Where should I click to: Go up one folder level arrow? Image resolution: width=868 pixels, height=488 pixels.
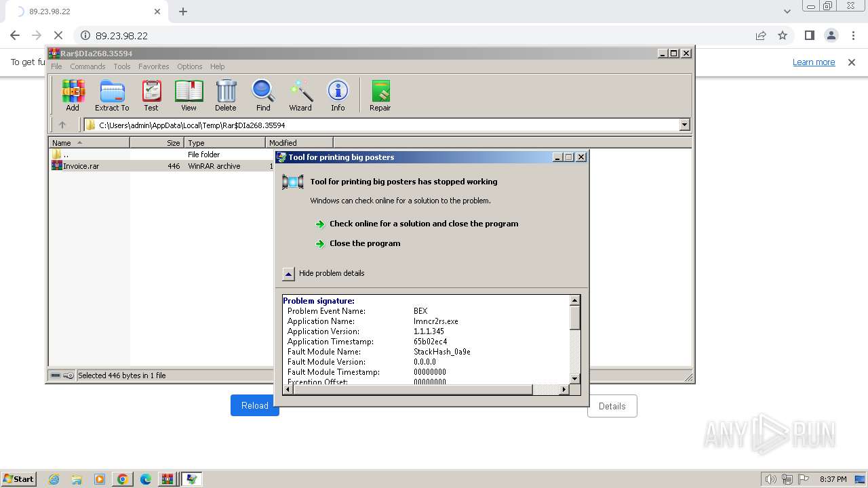[62, 125]
